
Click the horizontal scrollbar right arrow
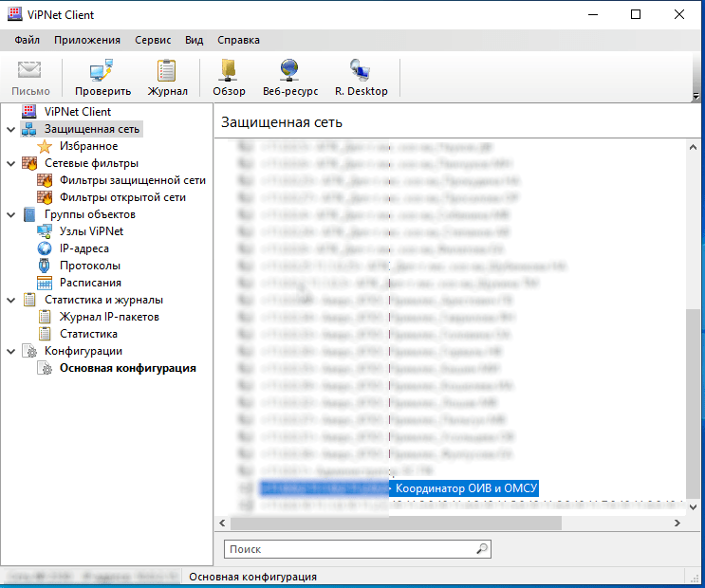(677, 523)
